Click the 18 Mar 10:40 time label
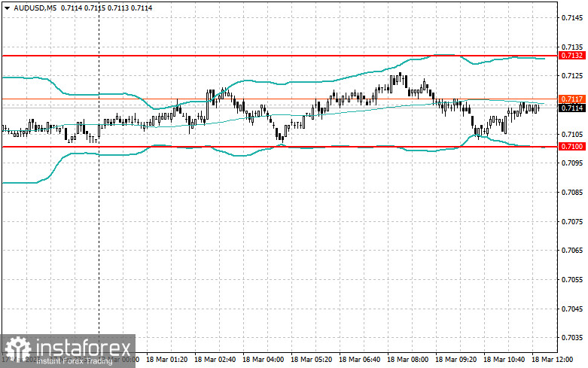 [504, 360]
